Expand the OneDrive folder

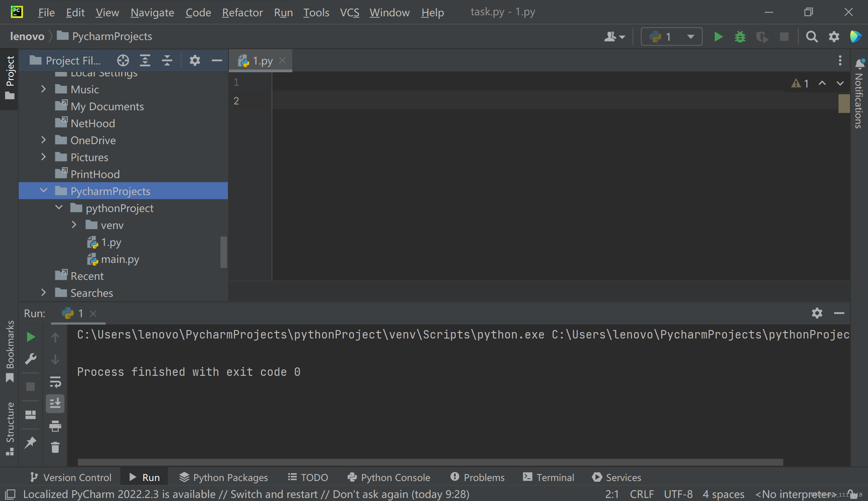click(x=43, y=140)
